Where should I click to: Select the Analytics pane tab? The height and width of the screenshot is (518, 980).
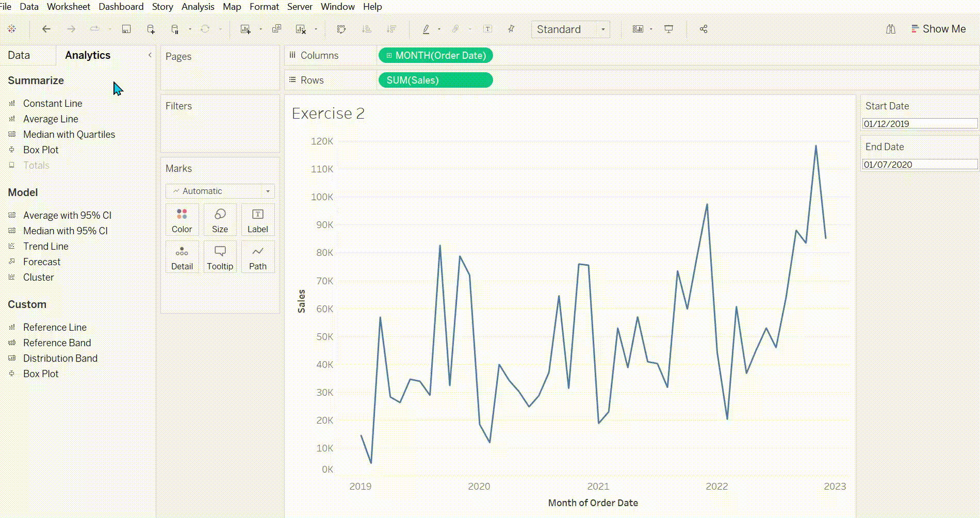88,55
